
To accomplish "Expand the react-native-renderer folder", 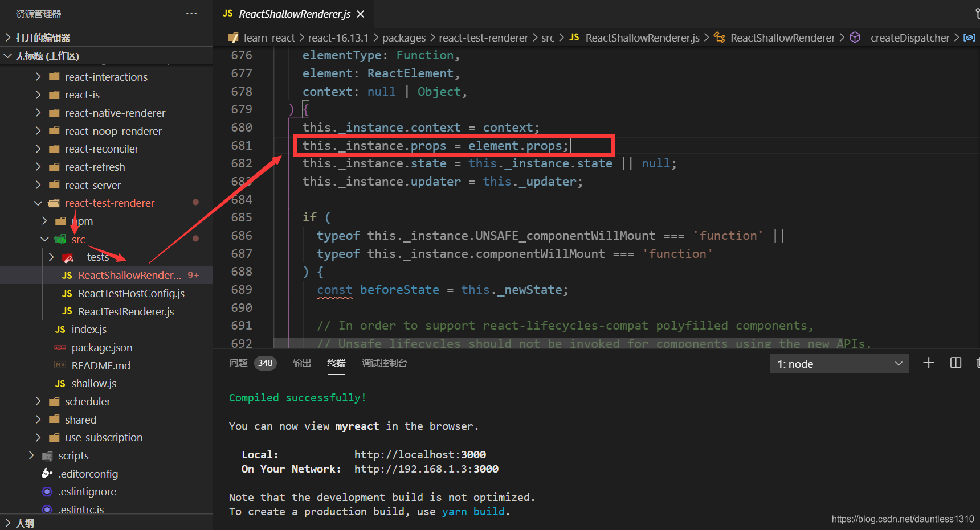I will (x=107, y=113).
